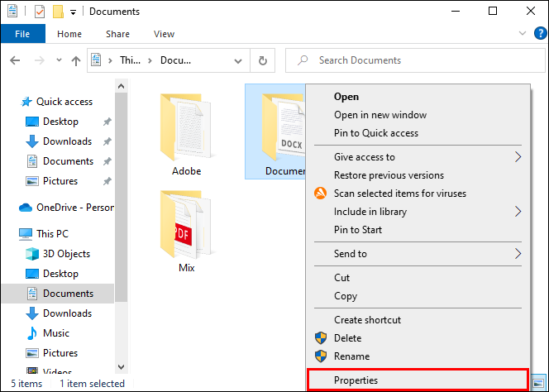Refresh the Documents folder view
This screenshot has width=549, height=392.
[x=263, y=60]
